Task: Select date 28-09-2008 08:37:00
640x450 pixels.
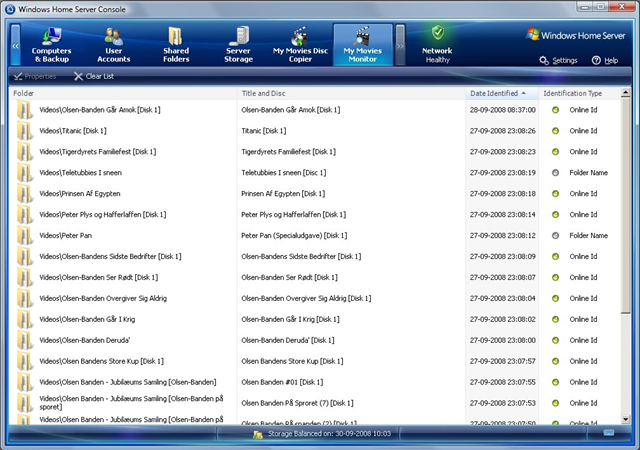Action: point(502,110)
